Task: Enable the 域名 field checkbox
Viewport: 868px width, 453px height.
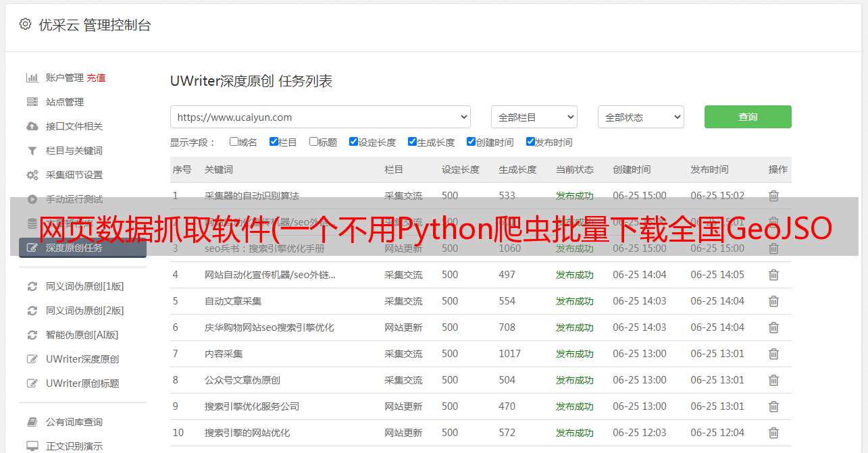Action: [x=234, y=142]
